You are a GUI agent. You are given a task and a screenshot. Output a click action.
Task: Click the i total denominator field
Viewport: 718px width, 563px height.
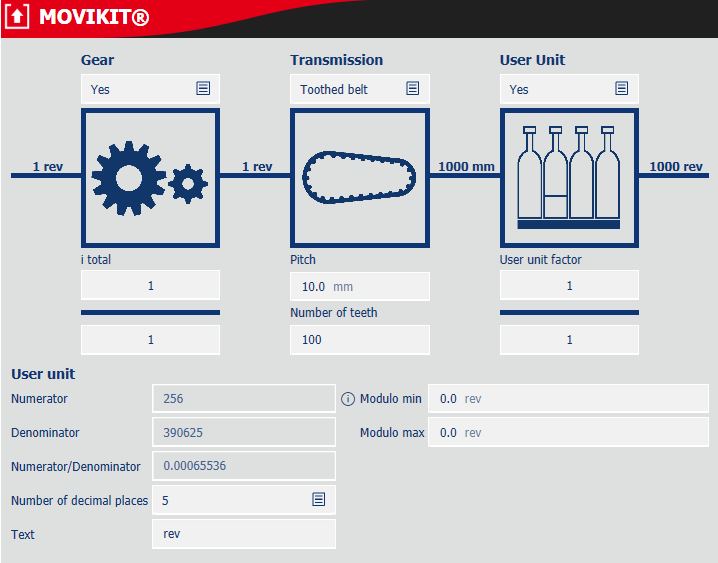[x=150, y=340]
